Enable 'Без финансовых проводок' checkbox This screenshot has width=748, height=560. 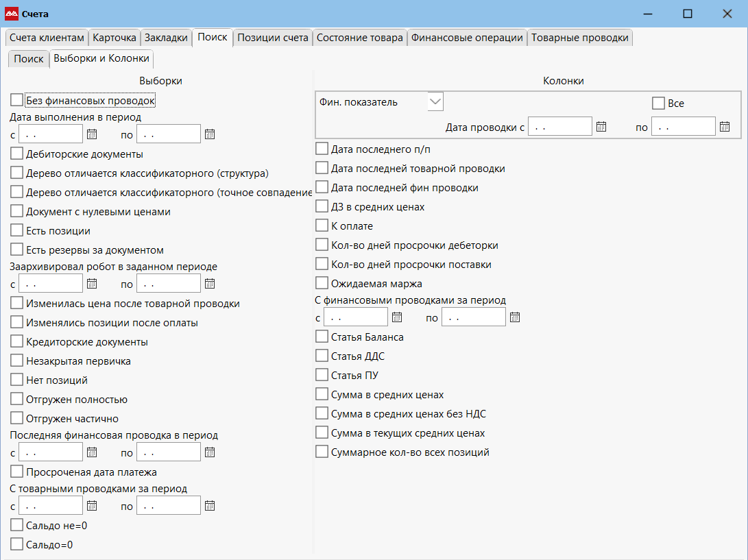click(17, 101)
